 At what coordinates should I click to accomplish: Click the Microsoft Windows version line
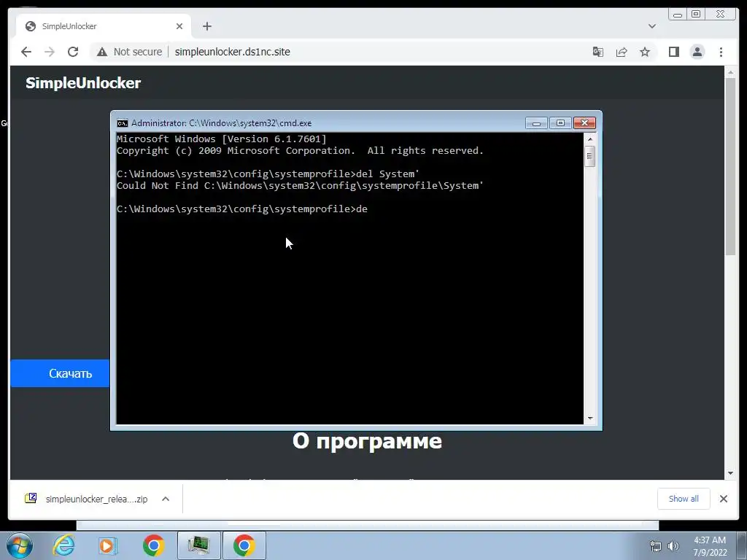(222, 139)
